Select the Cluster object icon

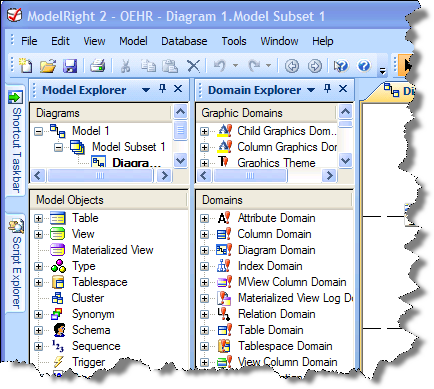58,298
